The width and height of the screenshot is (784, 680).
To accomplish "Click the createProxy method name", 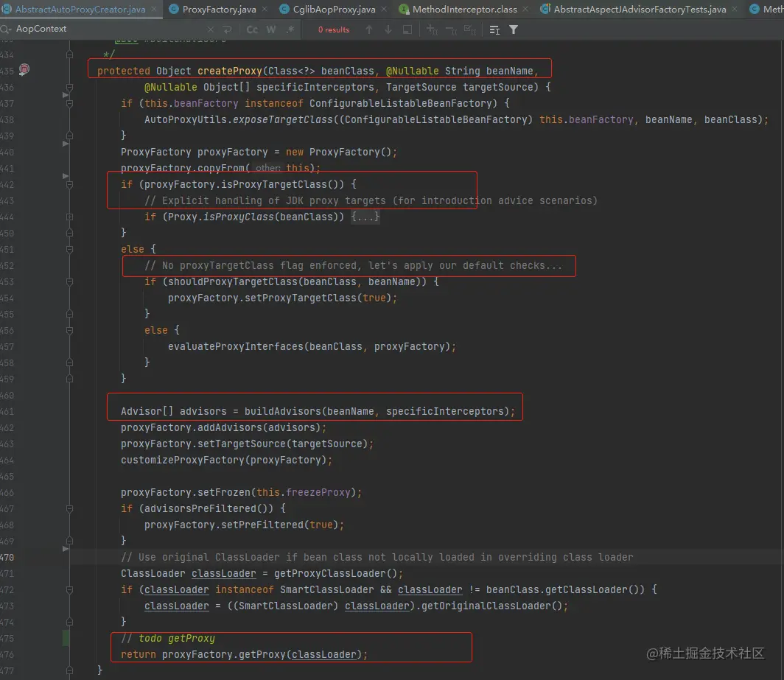I will [229, 71].
